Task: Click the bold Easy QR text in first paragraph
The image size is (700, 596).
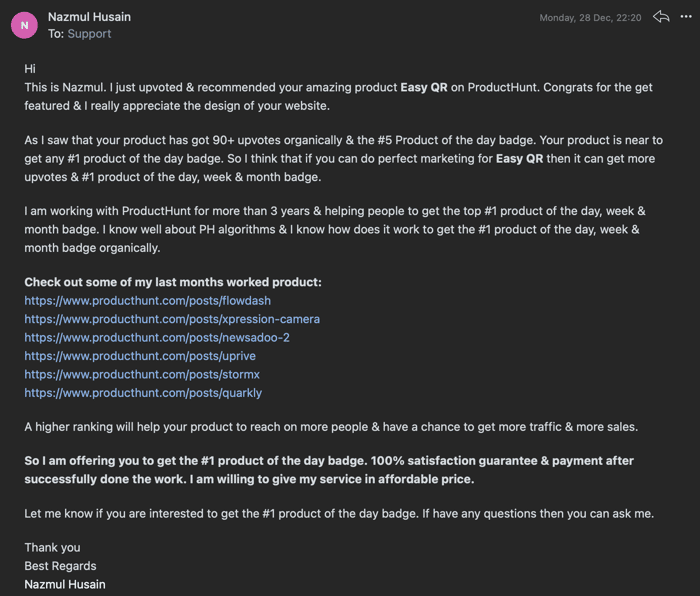Action: 424,88
